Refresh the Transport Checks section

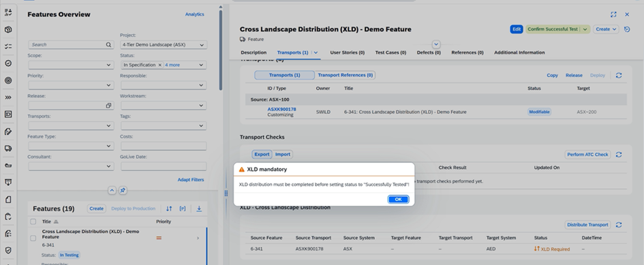[x=619, y=155]
